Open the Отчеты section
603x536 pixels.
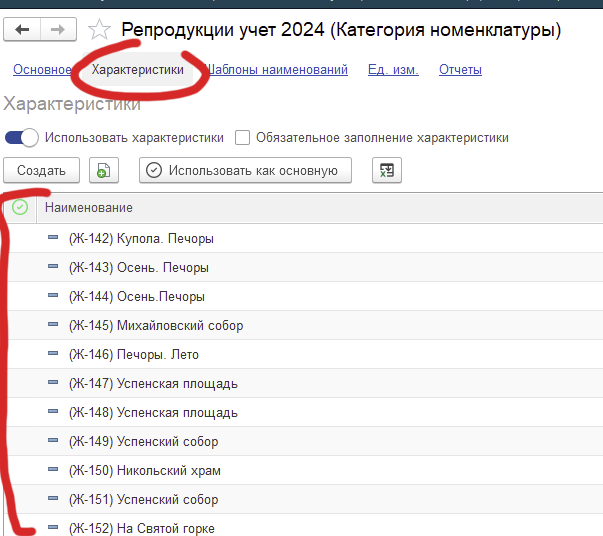click(460, 70)
